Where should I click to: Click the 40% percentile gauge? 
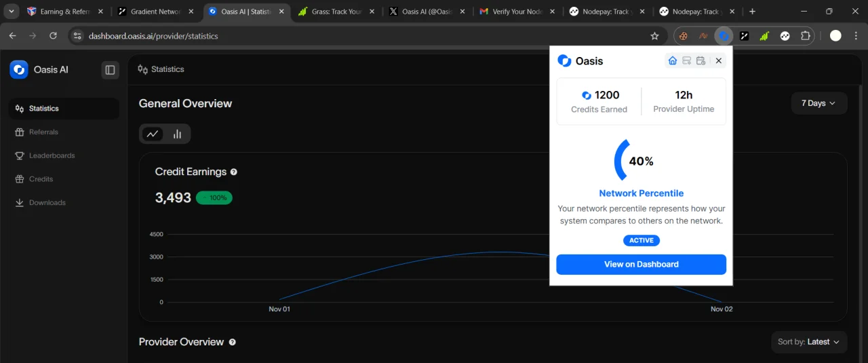pos(634,161)
